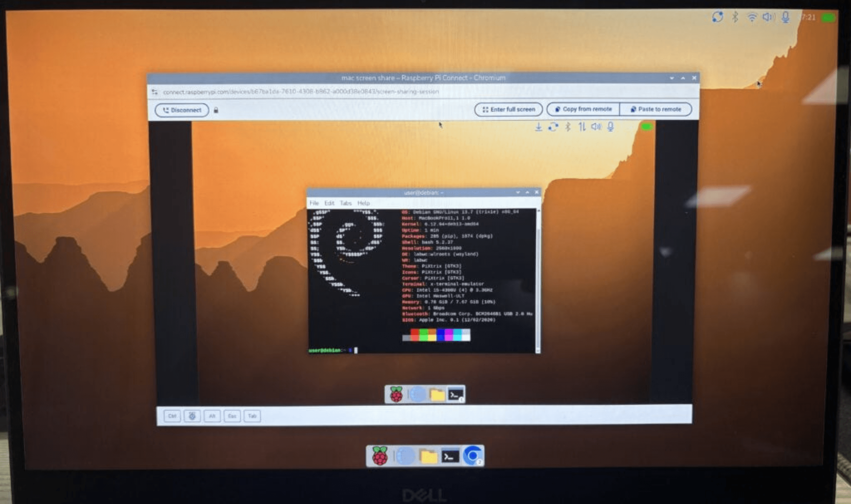This screenshot has width=851, height=504.
Task: Click updates download icon in remote panel
Action: 538,127
